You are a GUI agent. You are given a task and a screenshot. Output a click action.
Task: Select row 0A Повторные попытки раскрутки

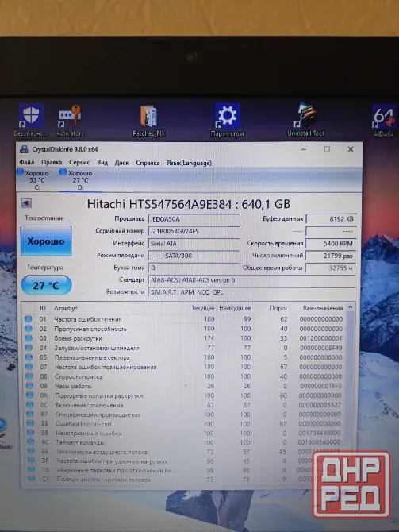184,395
